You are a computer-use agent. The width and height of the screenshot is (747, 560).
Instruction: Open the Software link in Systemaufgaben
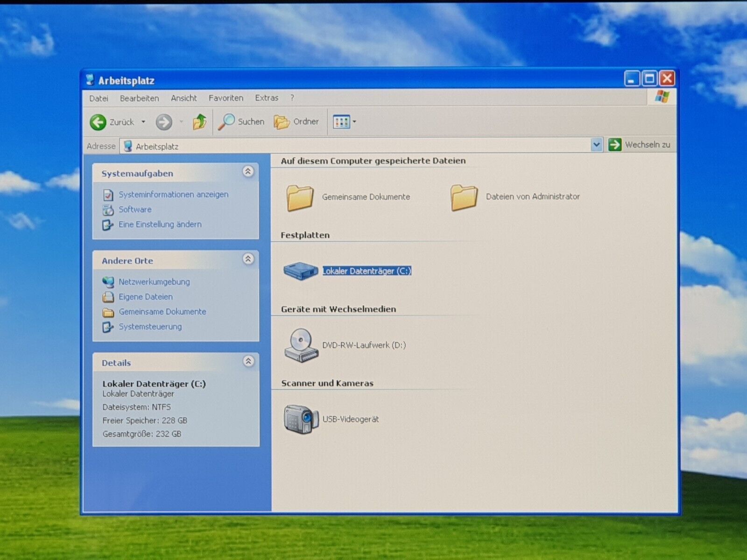[135, 210]
